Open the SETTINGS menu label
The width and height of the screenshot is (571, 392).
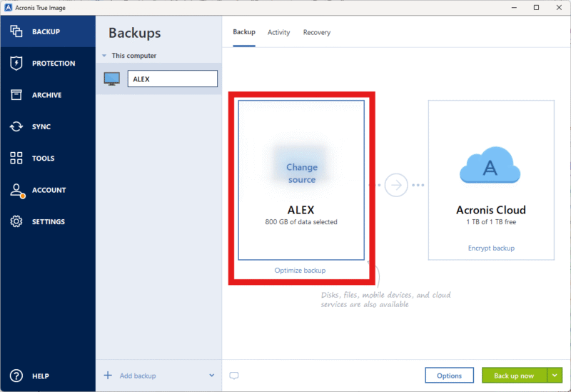pyautogui.click(x=48, y=222)
